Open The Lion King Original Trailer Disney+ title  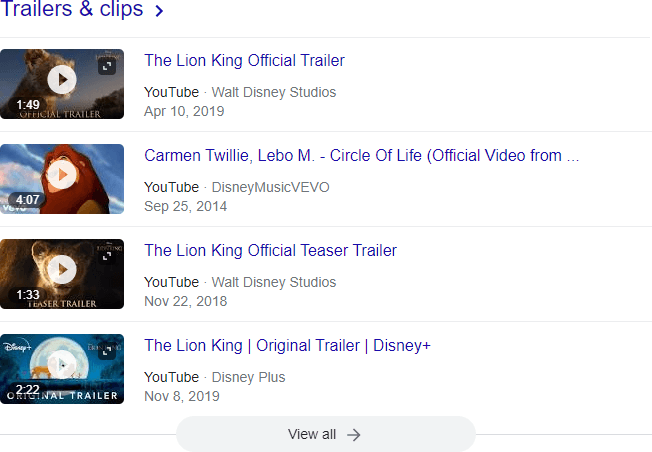click(x=287, y=346)
